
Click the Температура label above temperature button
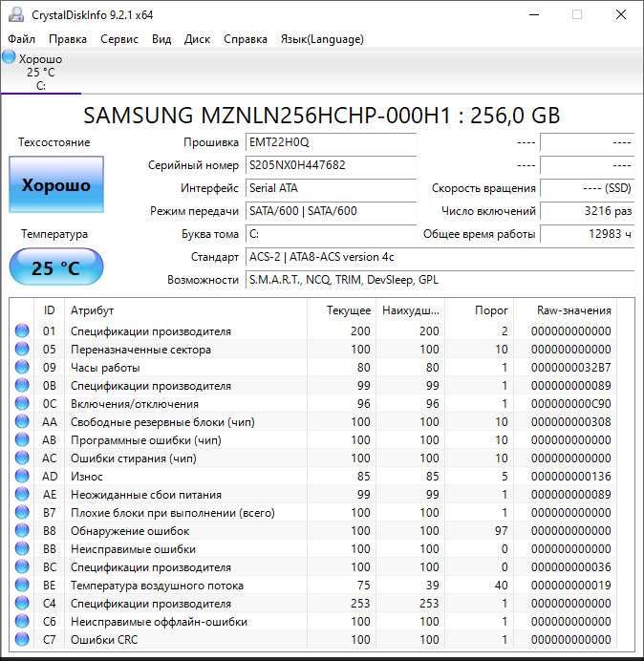click(54, 234)
